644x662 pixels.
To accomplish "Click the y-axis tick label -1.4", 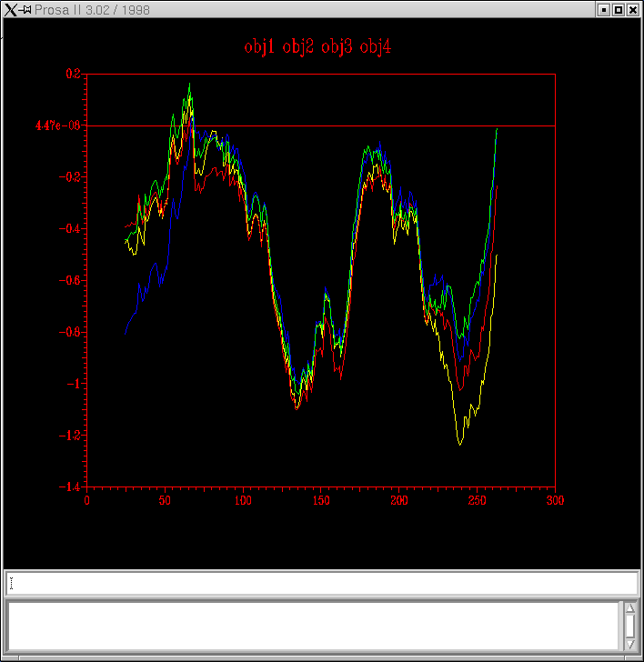I will click(69, 487).
